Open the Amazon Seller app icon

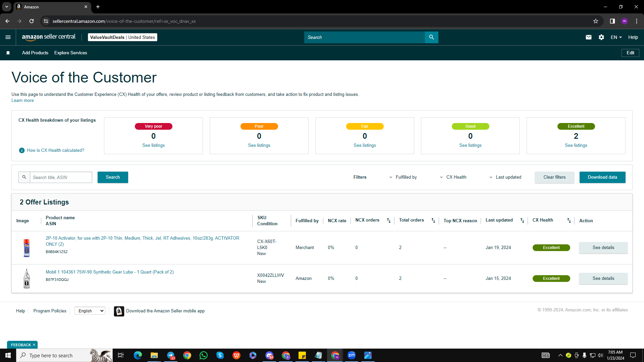pyautogui.click(x=119, y=311)
